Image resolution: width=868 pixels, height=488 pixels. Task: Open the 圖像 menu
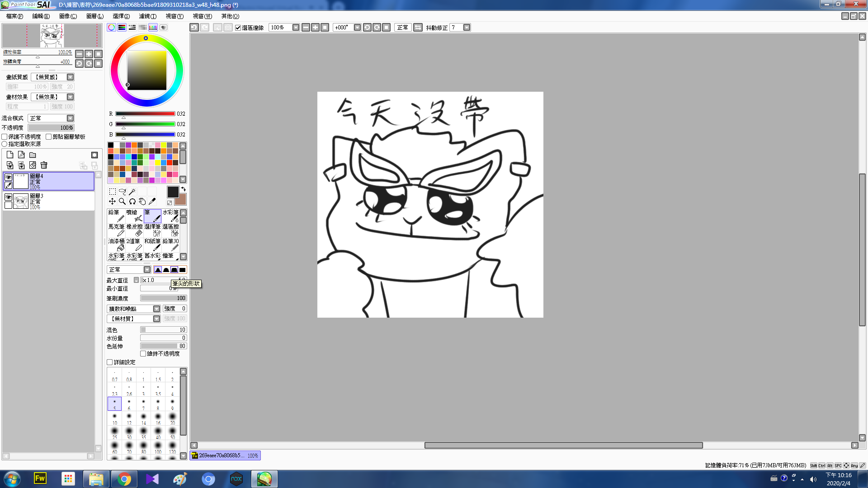coord(68,16)
